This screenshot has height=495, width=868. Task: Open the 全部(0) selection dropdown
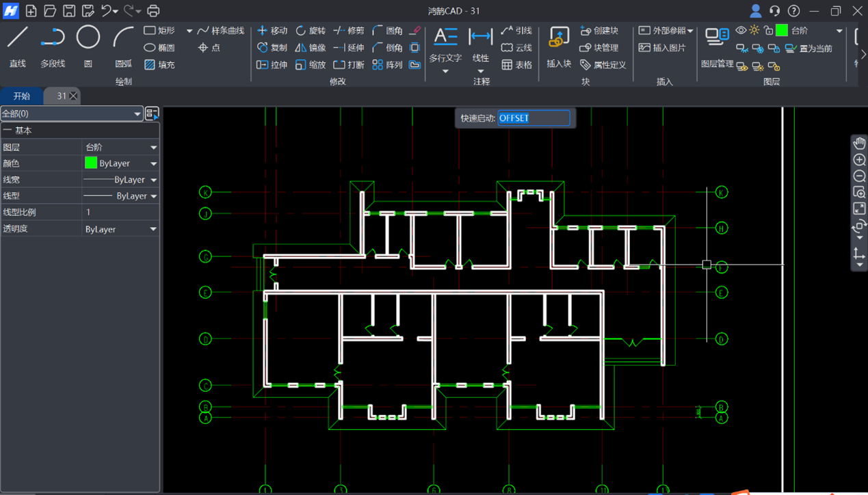137,114
